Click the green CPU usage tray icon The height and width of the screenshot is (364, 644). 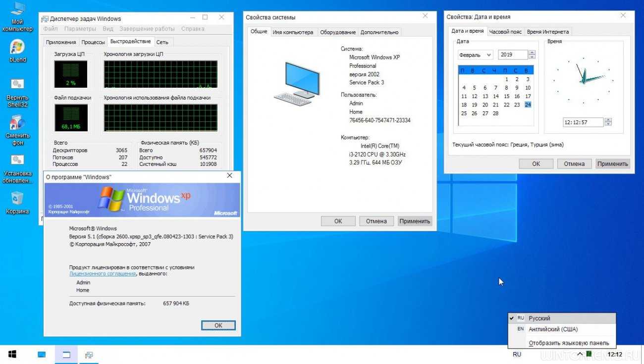589,354
